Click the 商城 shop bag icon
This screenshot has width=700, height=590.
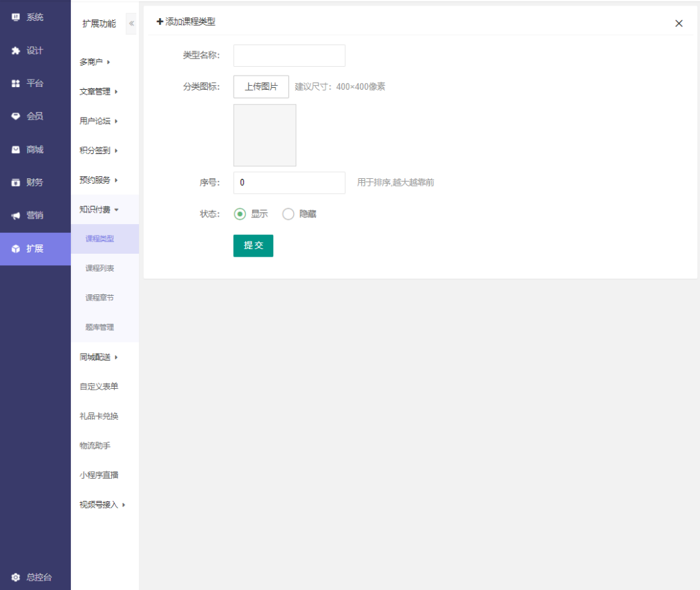pyautogui.click(x=16, y=149)
